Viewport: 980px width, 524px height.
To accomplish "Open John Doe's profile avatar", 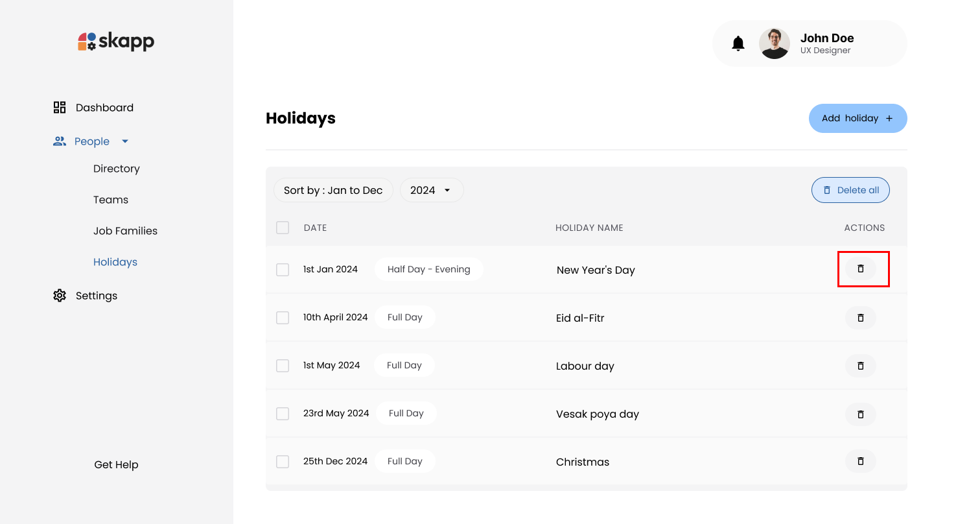I will (x=775, y=43).
